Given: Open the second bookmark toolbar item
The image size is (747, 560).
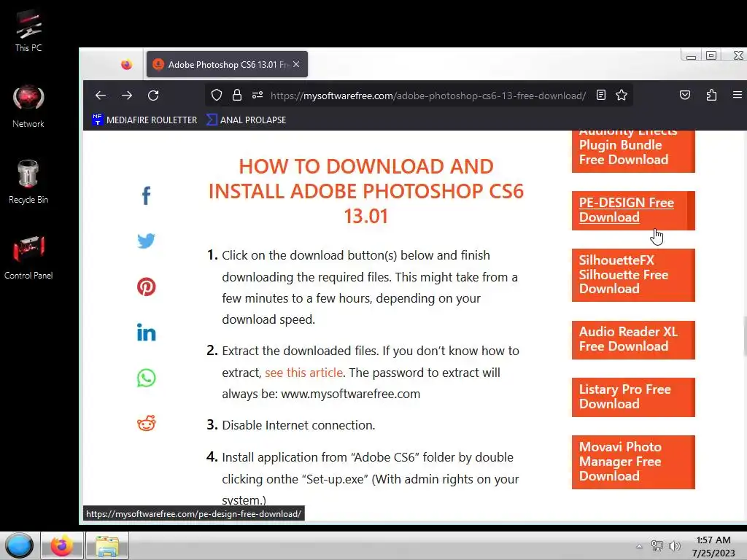Looking at the screenshot, I should (246, 120).
